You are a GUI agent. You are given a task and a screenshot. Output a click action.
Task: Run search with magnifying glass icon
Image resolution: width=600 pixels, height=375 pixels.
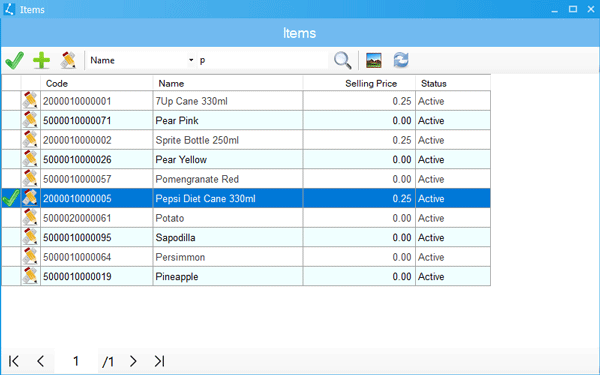pyautogui.click(x=342, y=60)
